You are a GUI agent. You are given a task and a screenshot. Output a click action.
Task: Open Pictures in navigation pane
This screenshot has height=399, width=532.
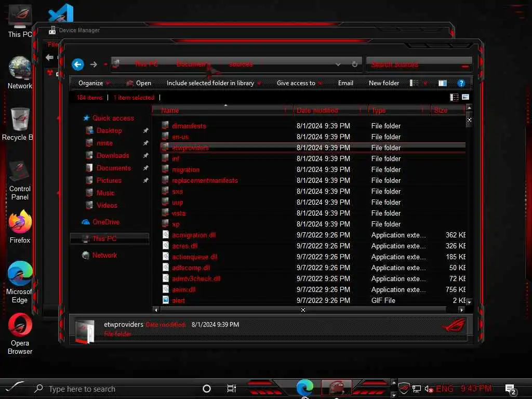click(109, 180)
